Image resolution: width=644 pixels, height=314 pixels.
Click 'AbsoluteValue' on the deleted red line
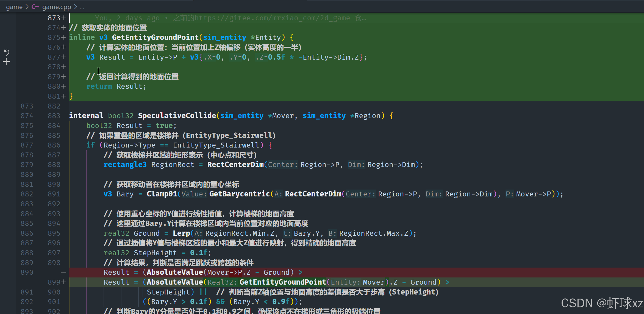click(x=175, y=272)
